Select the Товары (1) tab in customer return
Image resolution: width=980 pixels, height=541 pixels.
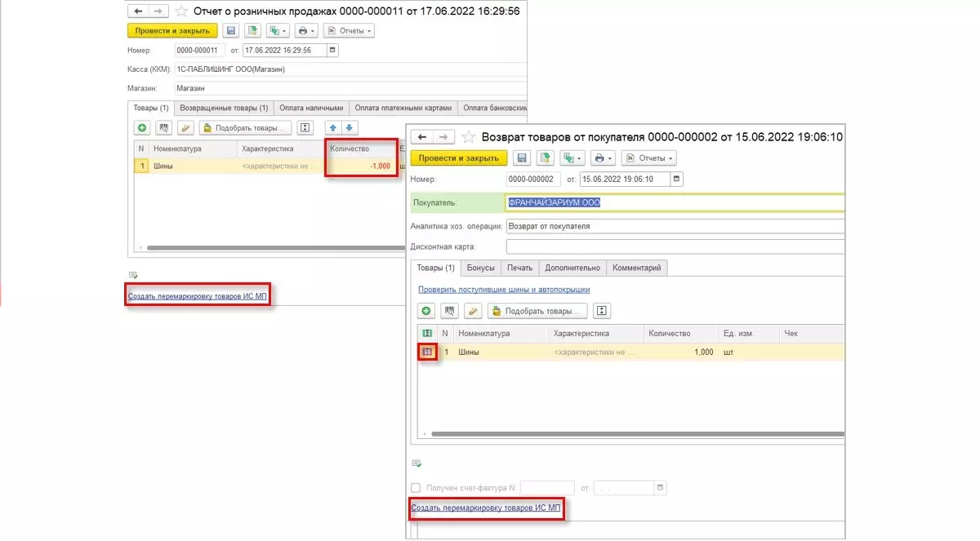click(x=436, y=268)
